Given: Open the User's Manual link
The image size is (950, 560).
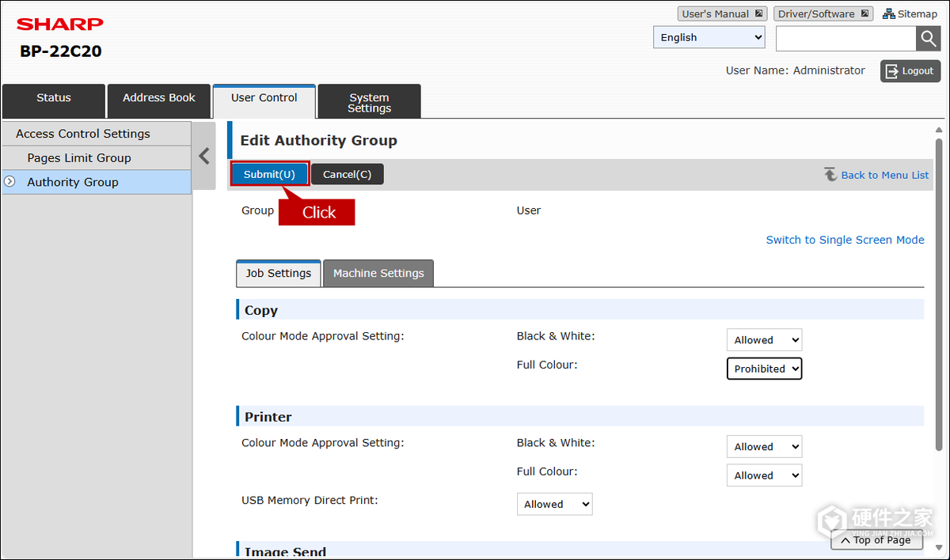Looking at the screenshot, I should coord(722,13).
